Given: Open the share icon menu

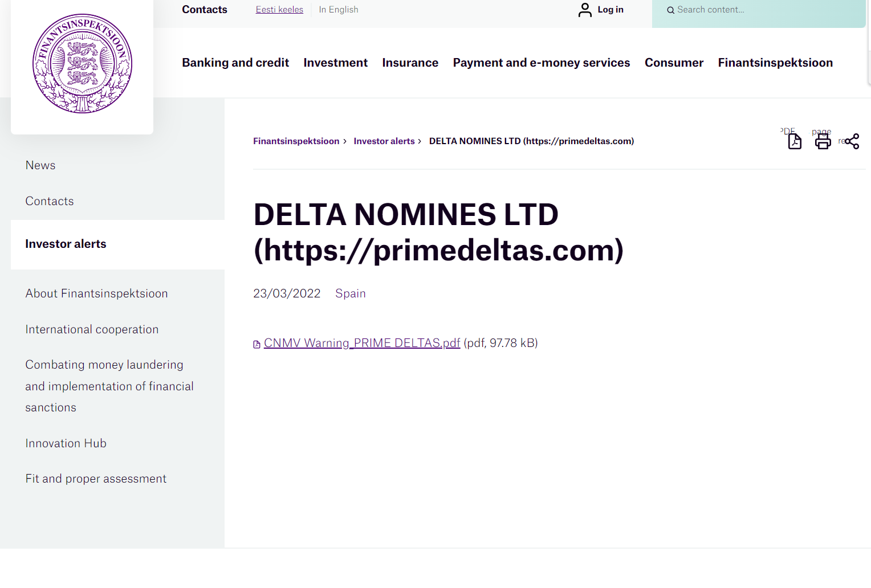Looking at the screenshot, I should (852, 141).
